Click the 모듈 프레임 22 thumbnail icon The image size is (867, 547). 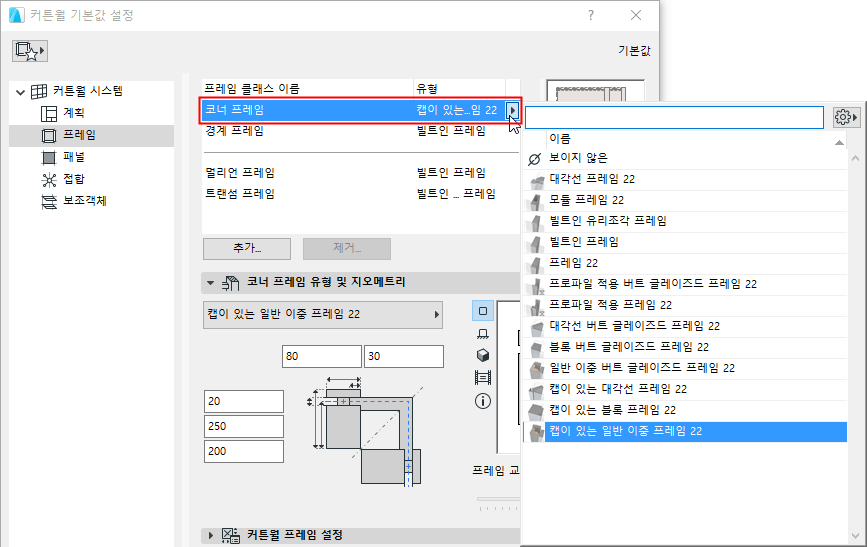[x=535, y=201]
